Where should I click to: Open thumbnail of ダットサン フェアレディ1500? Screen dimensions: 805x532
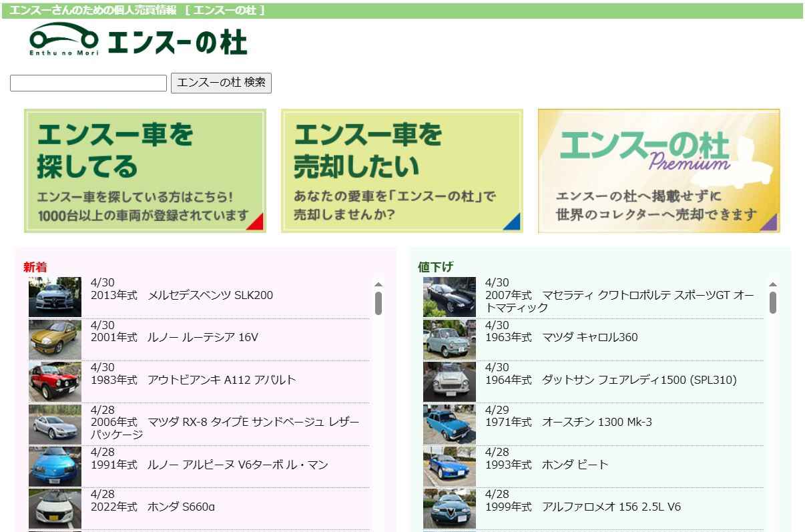[449, 382]
